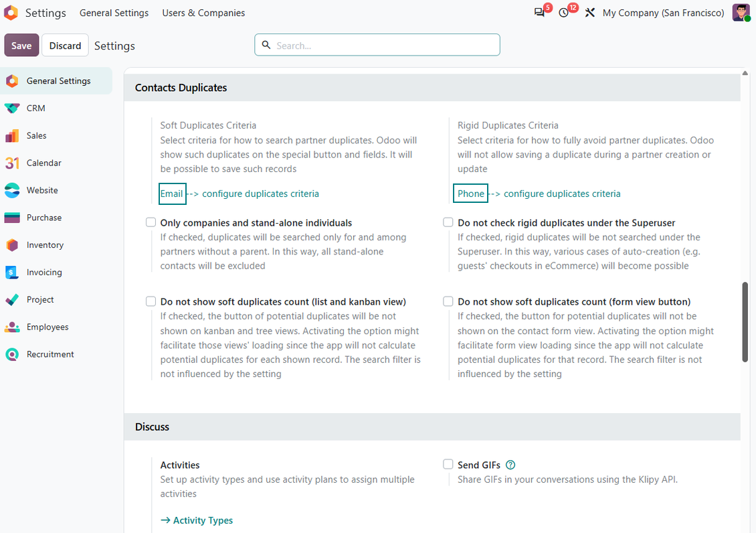Switch company via My Company (San Francisco)
756x533 pixels.
pos(663,13)
